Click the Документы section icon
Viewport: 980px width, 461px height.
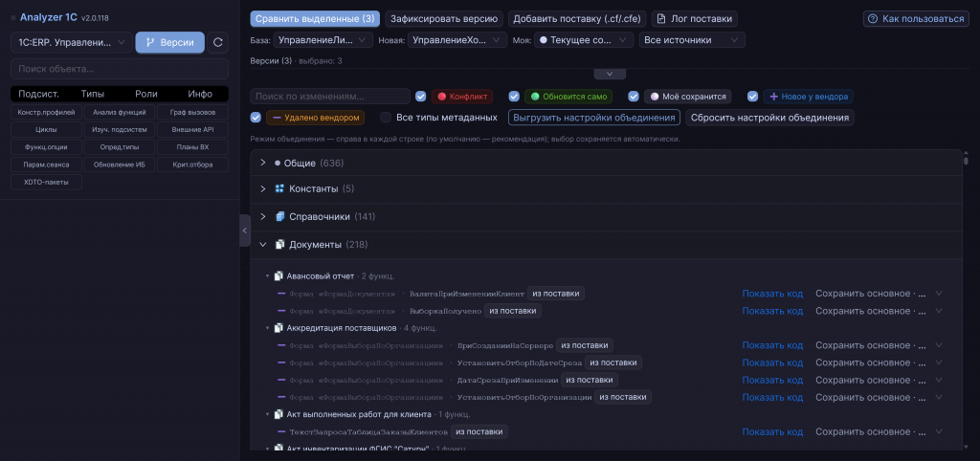pos(279,244)
